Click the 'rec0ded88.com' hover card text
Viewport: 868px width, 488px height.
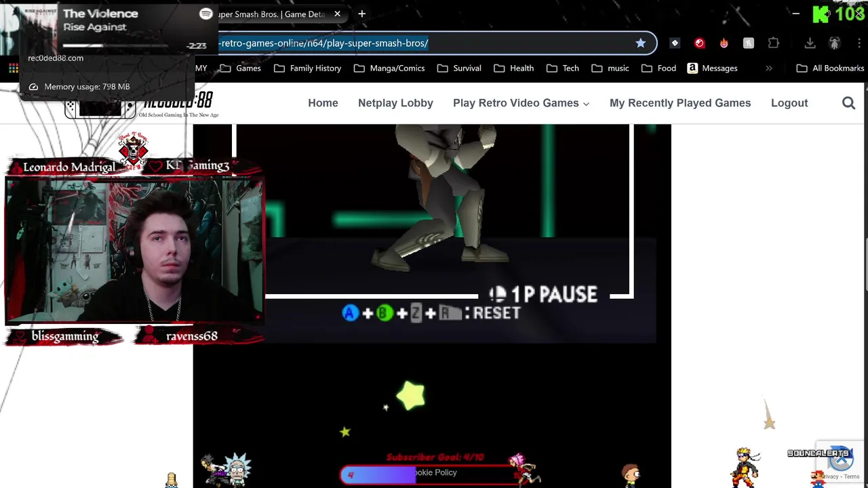[56, 58]
